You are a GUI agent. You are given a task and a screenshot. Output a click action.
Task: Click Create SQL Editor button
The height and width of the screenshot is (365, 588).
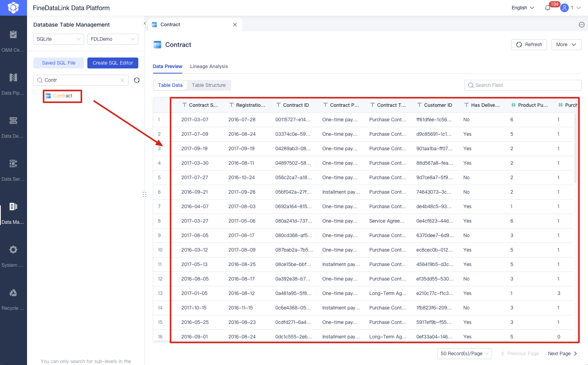pos(113,63)
